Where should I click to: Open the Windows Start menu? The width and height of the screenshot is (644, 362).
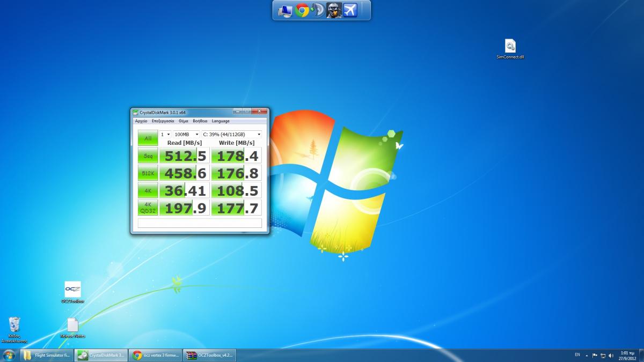(9, 356)
